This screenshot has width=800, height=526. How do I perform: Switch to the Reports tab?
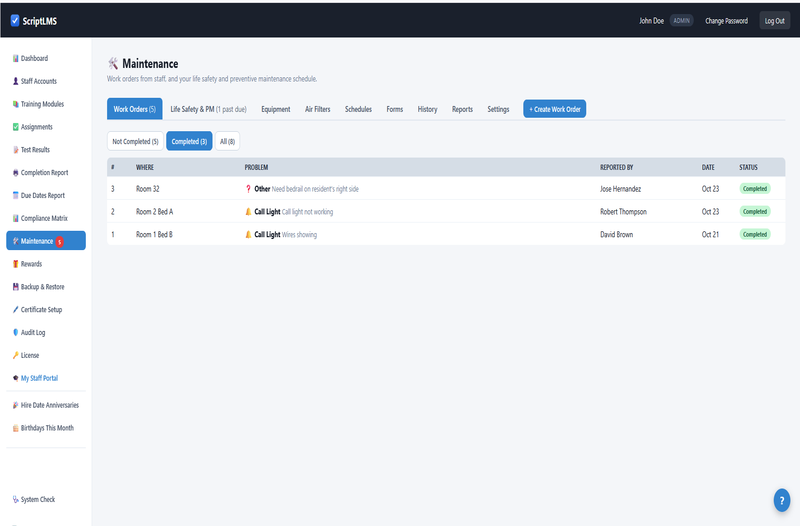pyautogui.click(x=462, y=109)
